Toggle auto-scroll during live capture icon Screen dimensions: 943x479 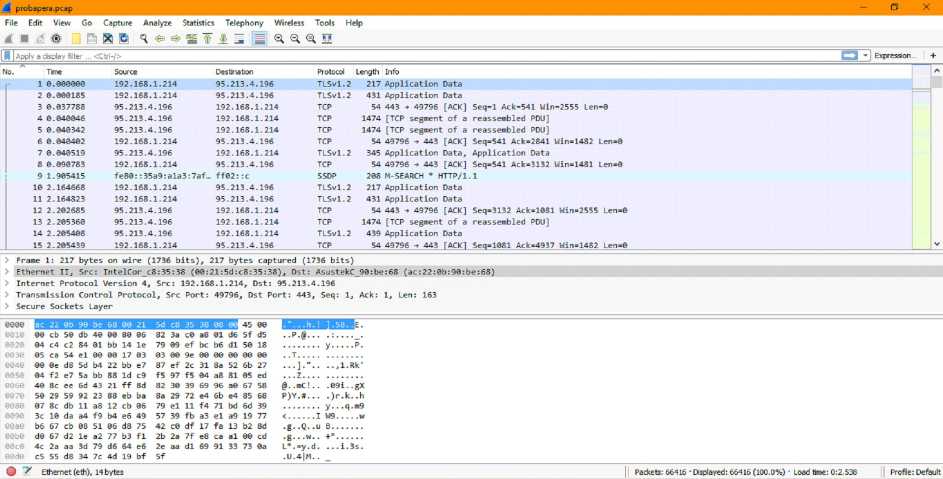(239, 39)
